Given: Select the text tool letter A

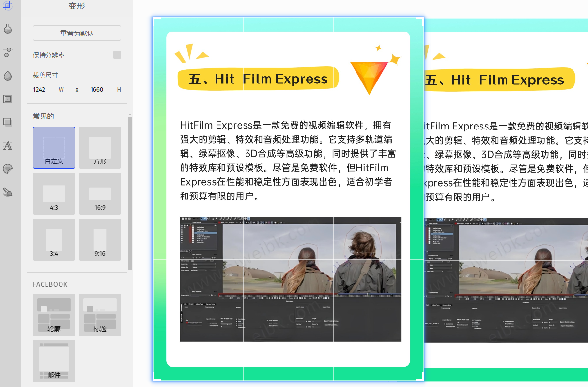Looking at the screenshot, I should [x=7, y=145].
